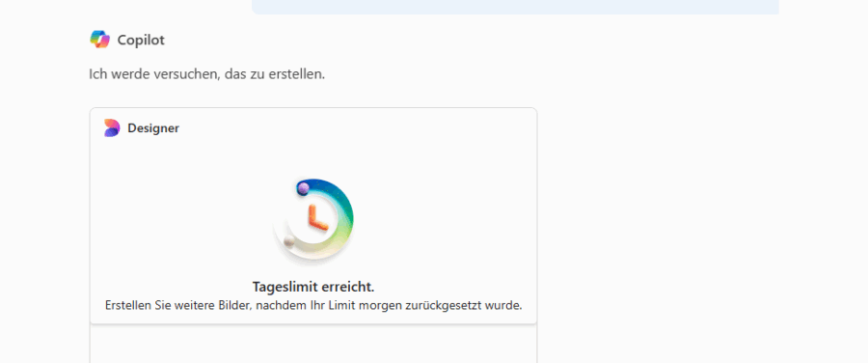This screenshot has height=363, width=868.
Task: Click the Designer logo icon
Action: [x=112, y=128]
